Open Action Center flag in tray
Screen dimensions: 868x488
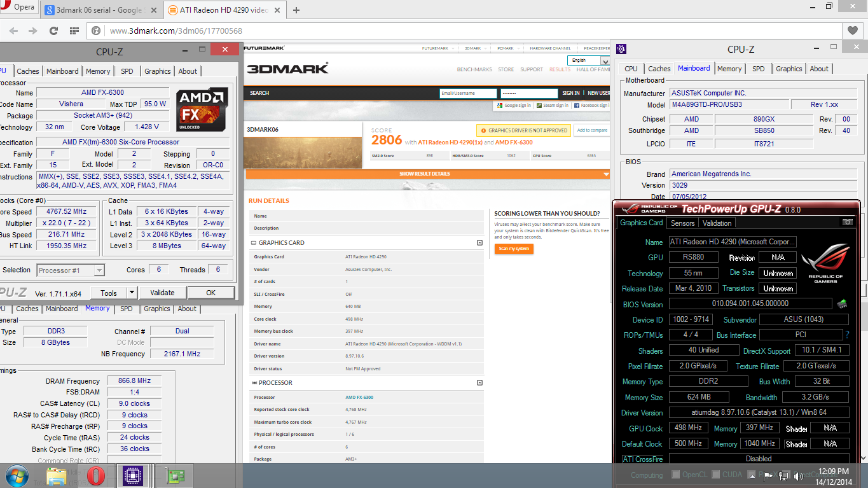(768, 475)
